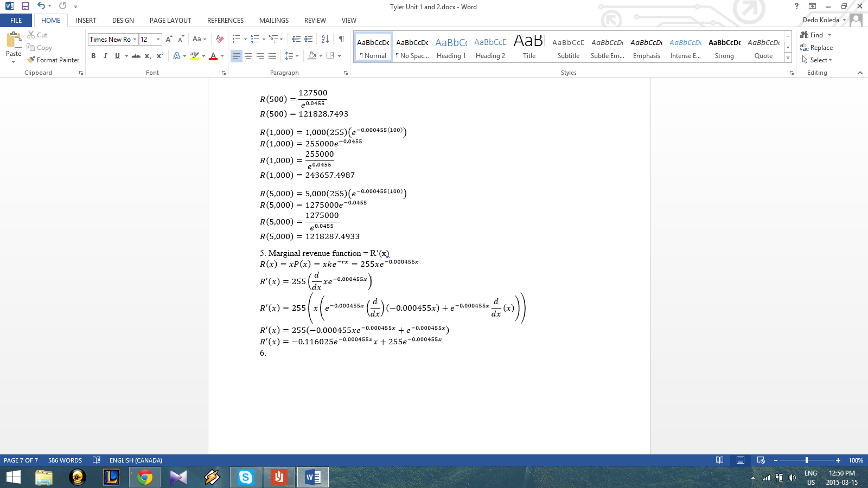Click the Paste clipboard icon

click(14, 40)
